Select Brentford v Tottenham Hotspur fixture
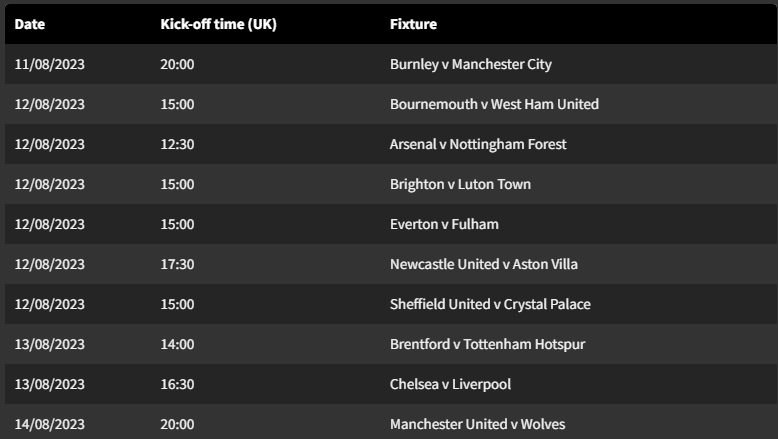 point(487,345)
